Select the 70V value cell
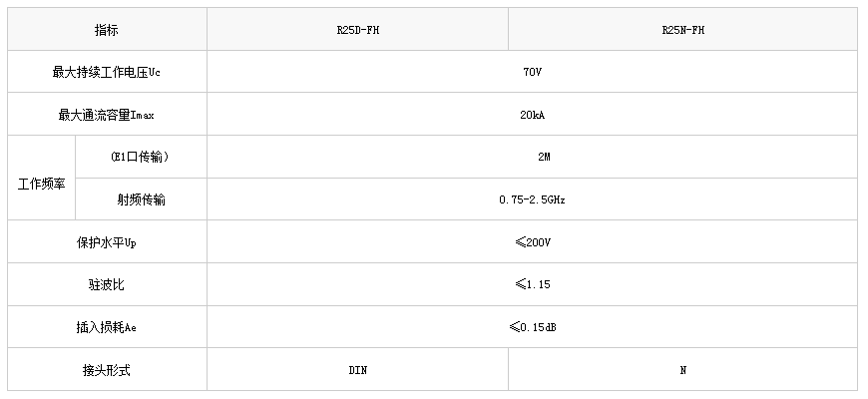Screen dimensions: 868x399 coord(532,73)
